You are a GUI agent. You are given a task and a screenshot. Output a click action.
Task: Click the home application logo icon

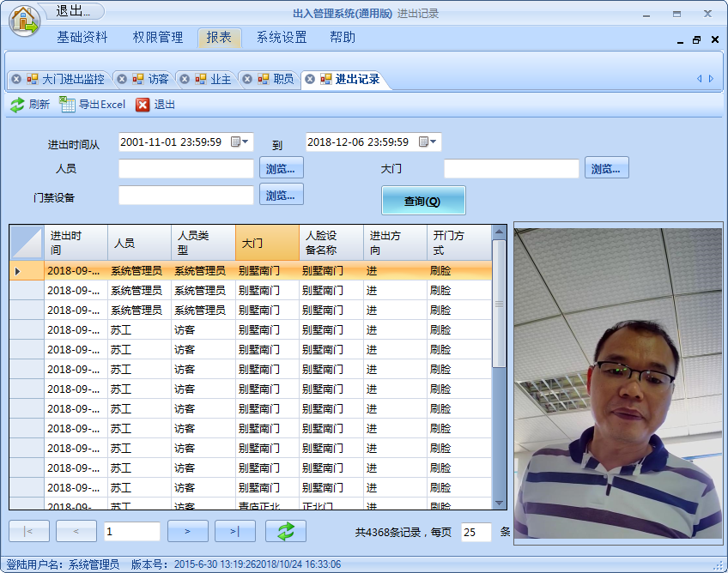[26, 20]
